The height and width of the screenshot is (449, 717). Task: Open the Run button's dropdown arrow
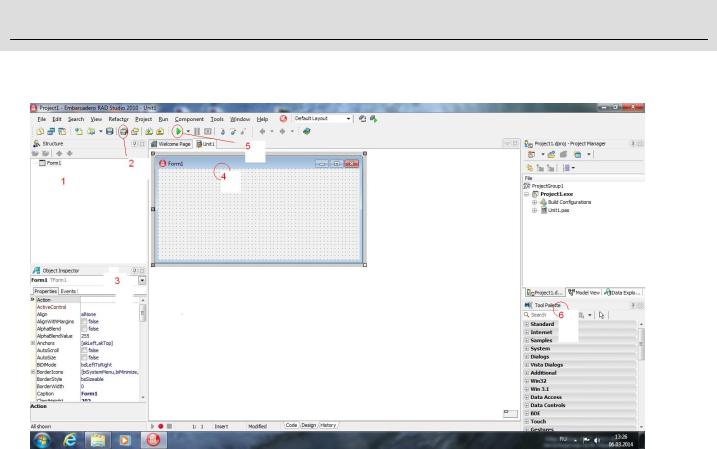[x=187, y=132]
